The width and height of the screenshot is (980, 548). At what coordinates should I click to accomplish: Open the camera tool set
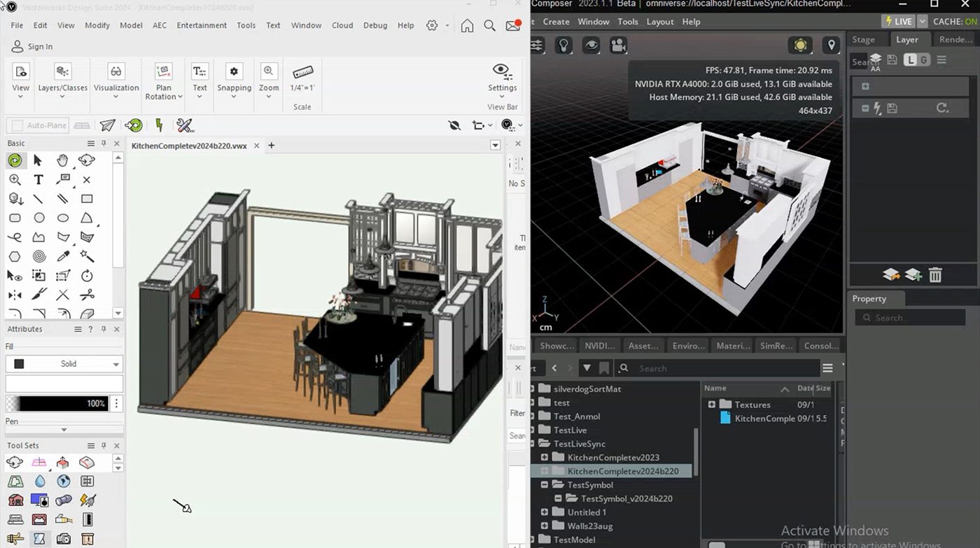tap(64, 539)
